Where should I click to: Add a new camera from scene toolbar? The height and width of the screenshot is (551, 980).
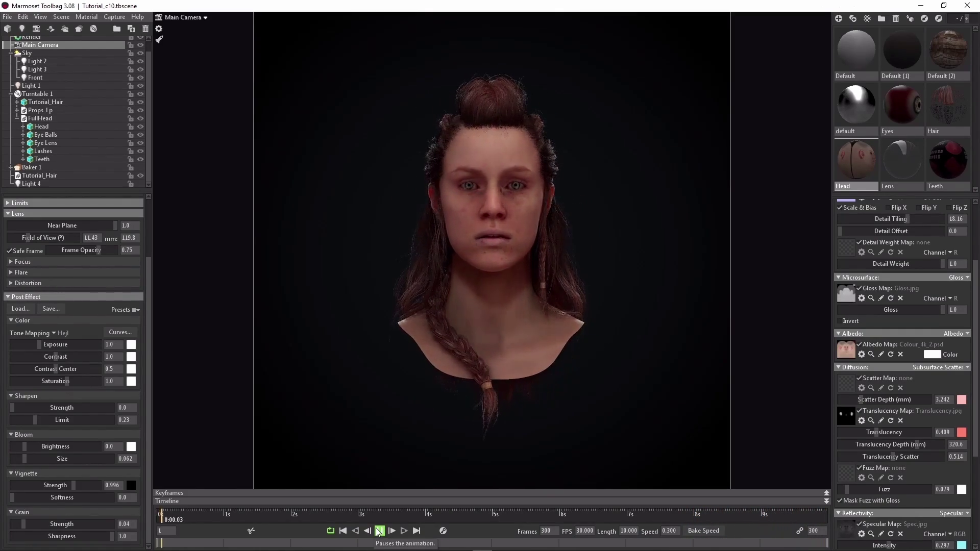(x=36, y=29)
